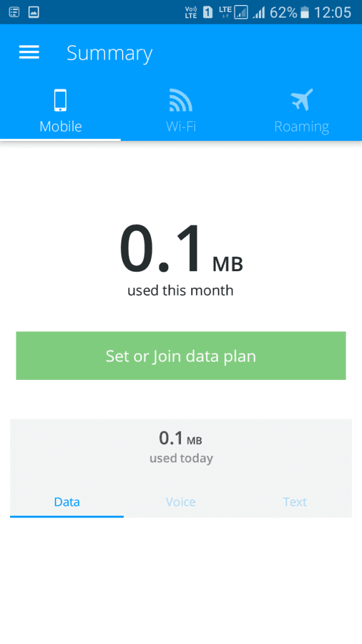This screenshot has height=644, width=362.
Task: Select the Text usage tab
Action: pos(295,502)
